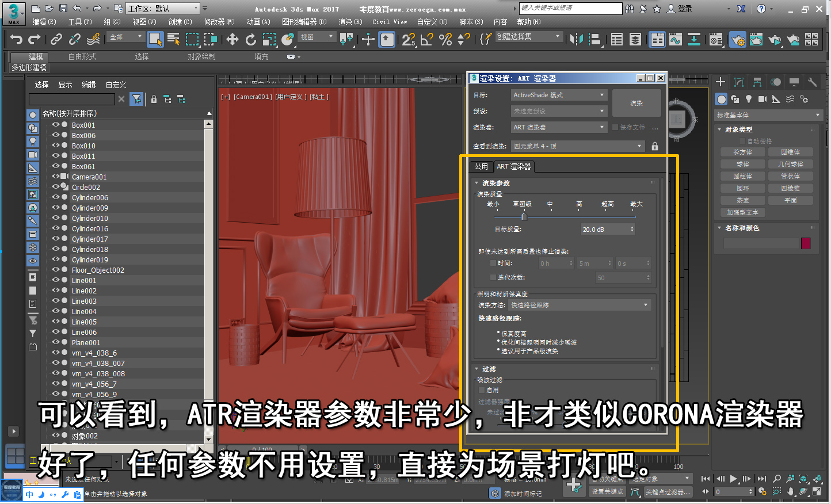Hide Plane001 via its eye icon
Image resolution: width=831 pixels, height=504 pixels.
coord(56,342)
